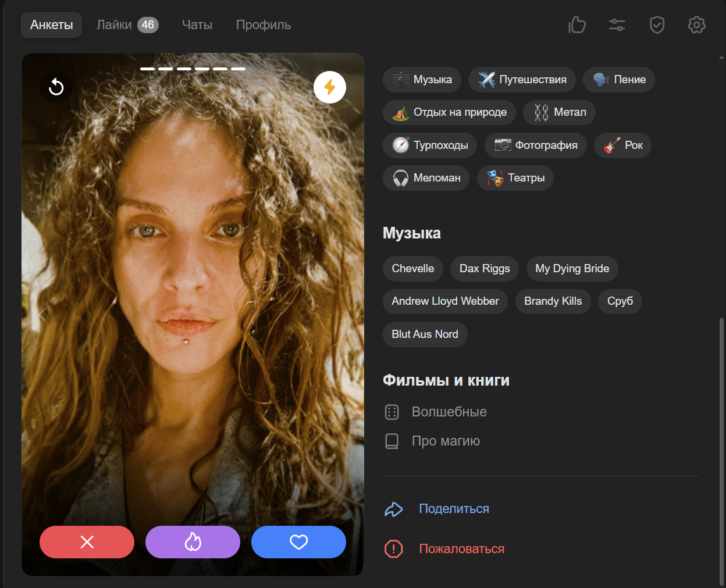Click the Сруб artist chip

620,301
